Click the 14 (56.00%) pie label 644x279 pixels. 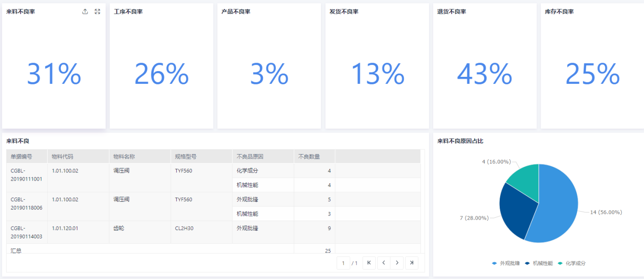click(606, 212)
